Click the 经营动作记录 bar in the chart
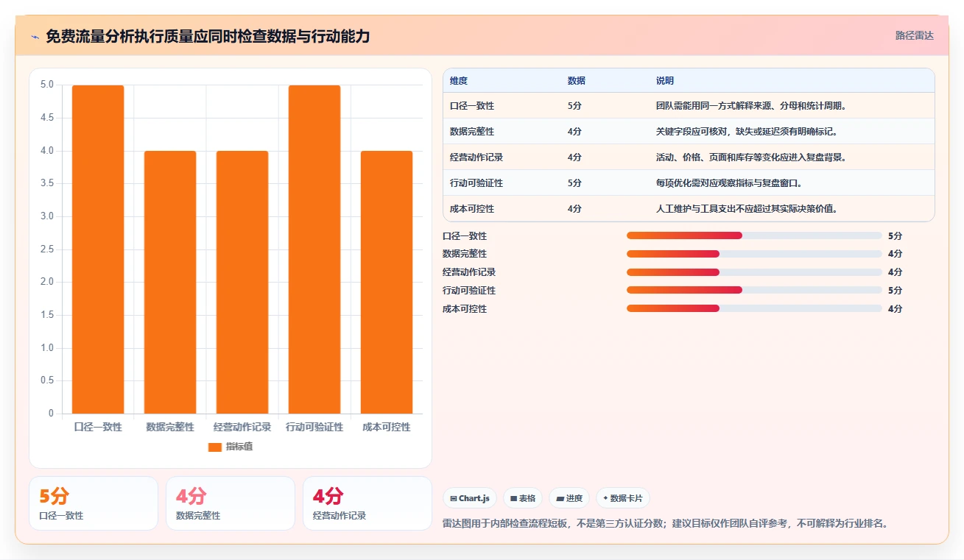The width and height of the screenshot is (964, 560). [x=242, y=282]
